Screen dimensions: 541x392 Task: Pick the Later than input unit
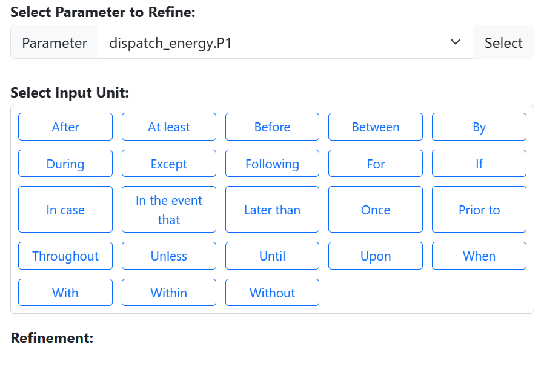[272, 210]
